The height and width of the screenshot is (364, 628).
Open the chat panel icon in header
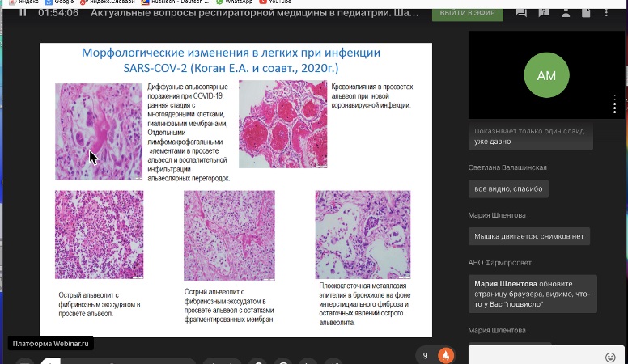(x=521, y=12)
